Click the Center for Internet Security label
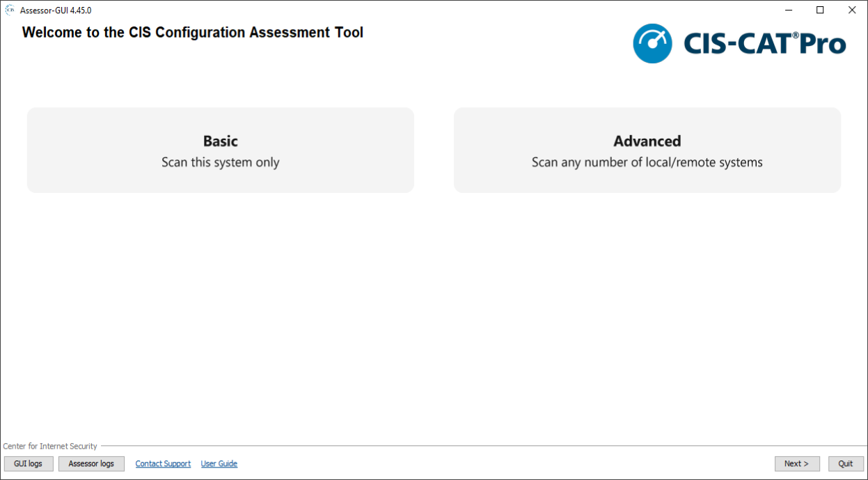 [x=50, y=447]
